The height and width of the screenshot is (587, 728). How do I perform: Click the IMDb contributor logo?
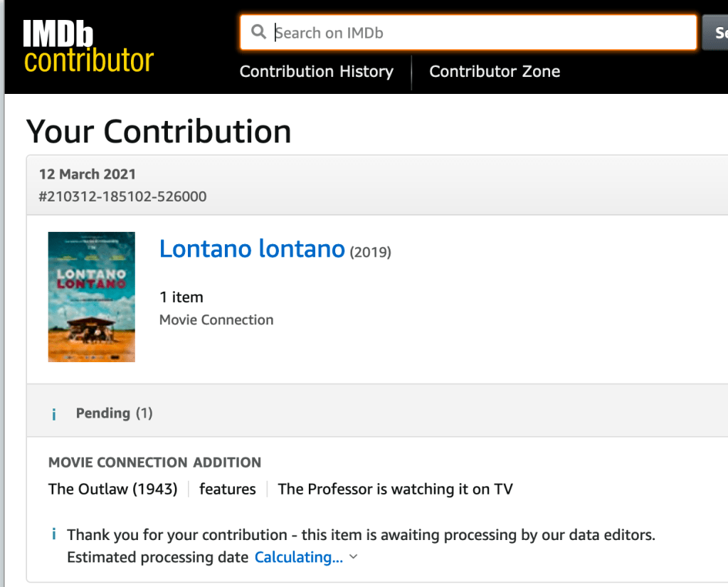[x=88, y=46]
